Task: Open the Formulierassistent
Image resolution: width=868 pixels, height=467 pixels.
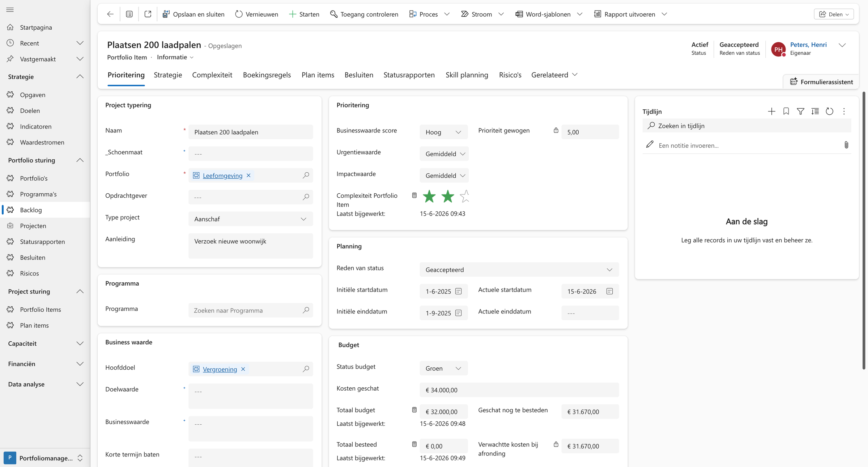Action: coord(821,82)
